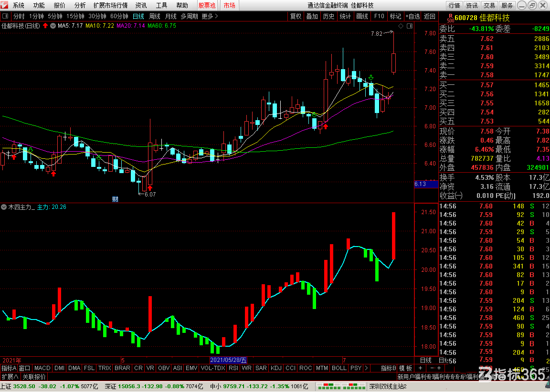The width and height of the screenshot is (550, 392).
Task: Open the 功能 menu
Action: pyautogui.click(x=39, y=5)
